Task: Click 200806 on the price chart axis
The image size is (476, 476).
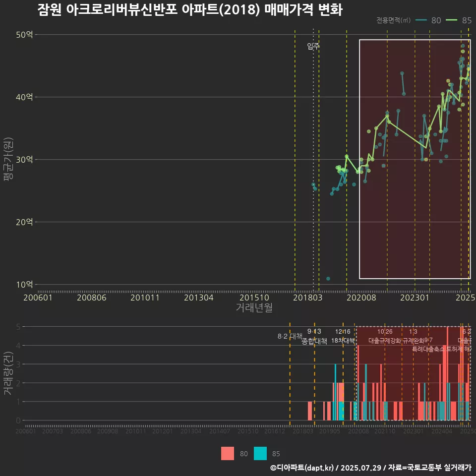Action: coord(91,297)
